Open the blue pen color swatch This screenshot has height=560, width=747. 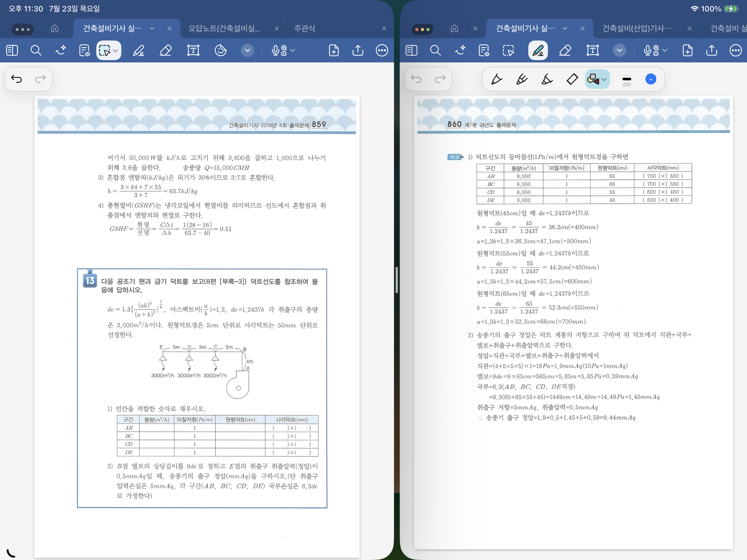click(x=651, y=79)
